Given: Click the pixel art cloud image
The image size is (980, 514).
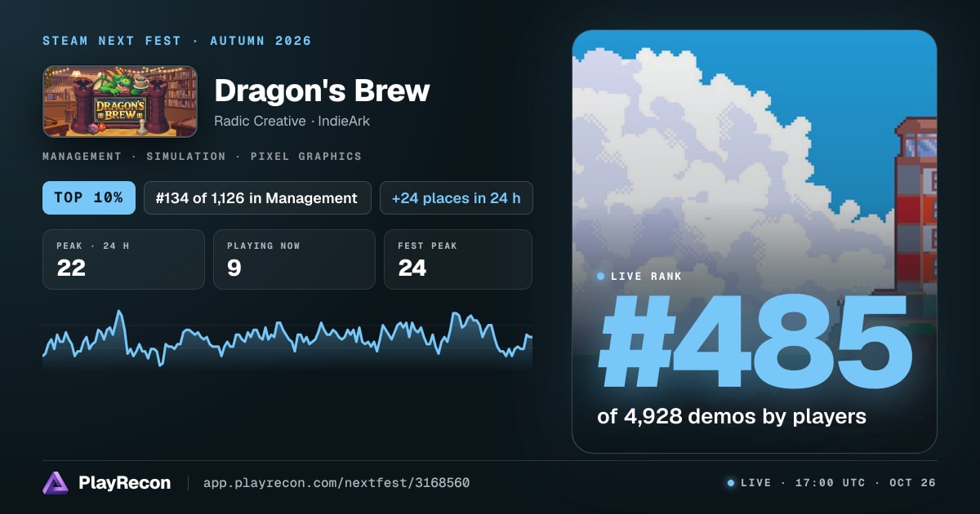Looking at the screenshot, I should pos(755,241).
